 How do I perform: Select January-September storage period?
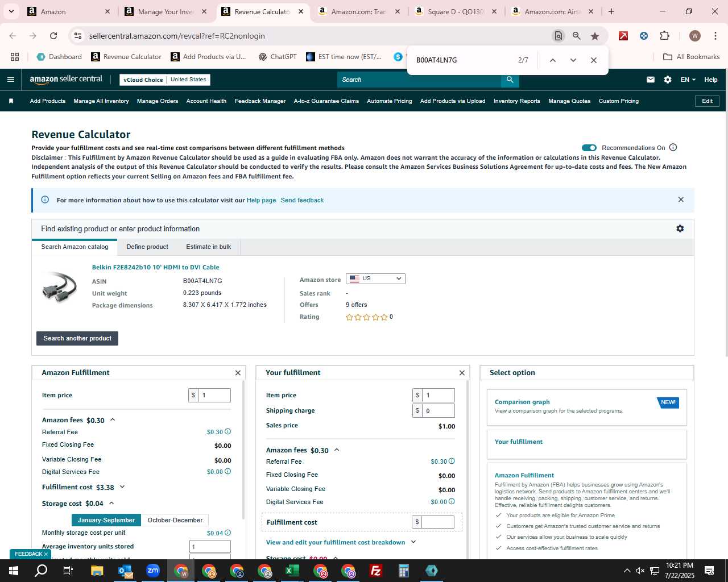pos(106,520)
